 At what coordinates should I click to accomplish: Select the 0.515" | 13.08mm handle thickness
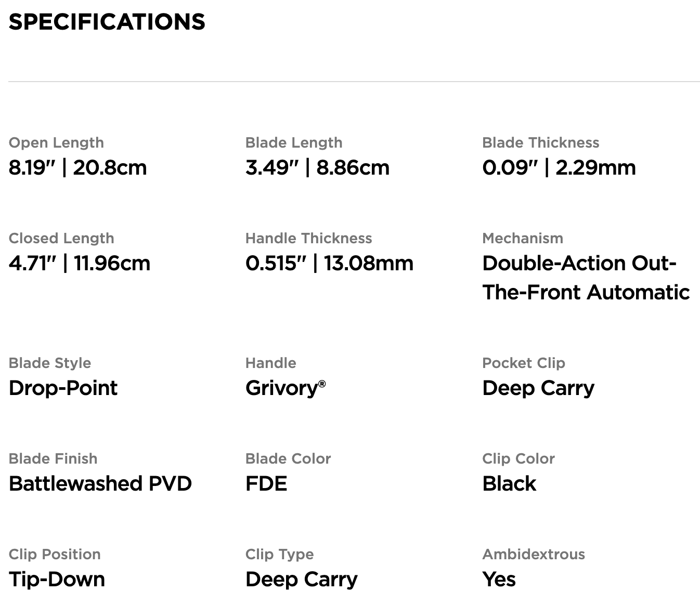(329, 263)
